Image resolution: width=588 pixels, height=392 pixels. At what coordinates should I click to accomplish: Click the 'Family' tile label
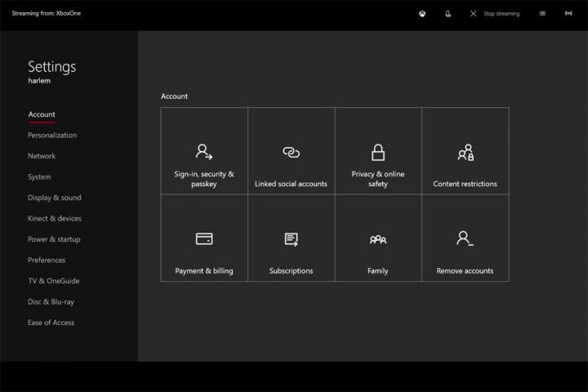pyautogui.click(x=378, y=271)
